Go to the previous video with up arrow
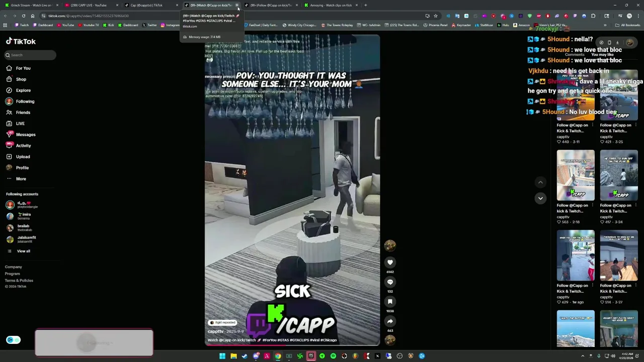The image size is (644, 362). pos(540,183)
